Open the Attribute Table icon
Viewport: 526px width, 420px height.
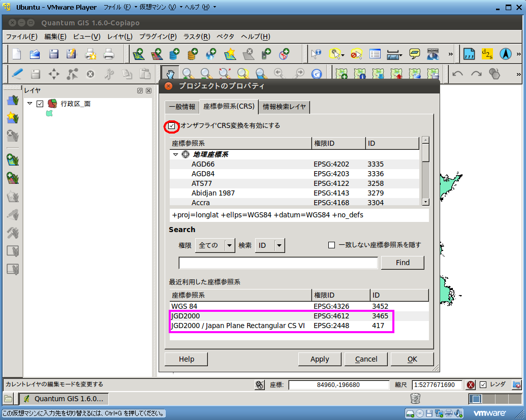(x=375, y=54)
